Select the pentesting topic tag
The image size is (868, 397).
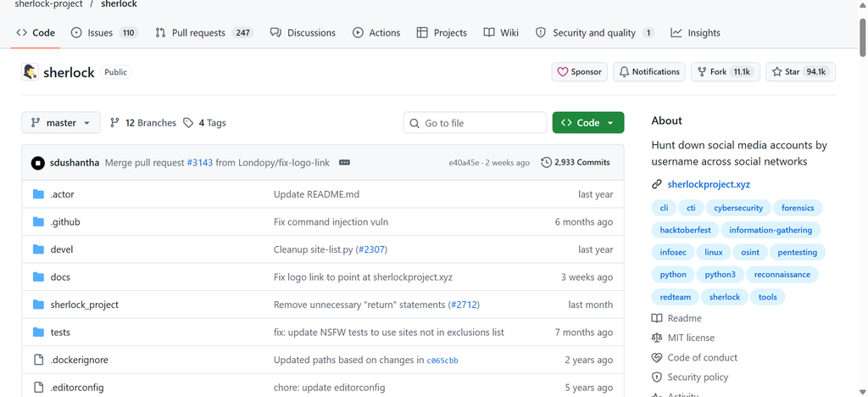797,253
